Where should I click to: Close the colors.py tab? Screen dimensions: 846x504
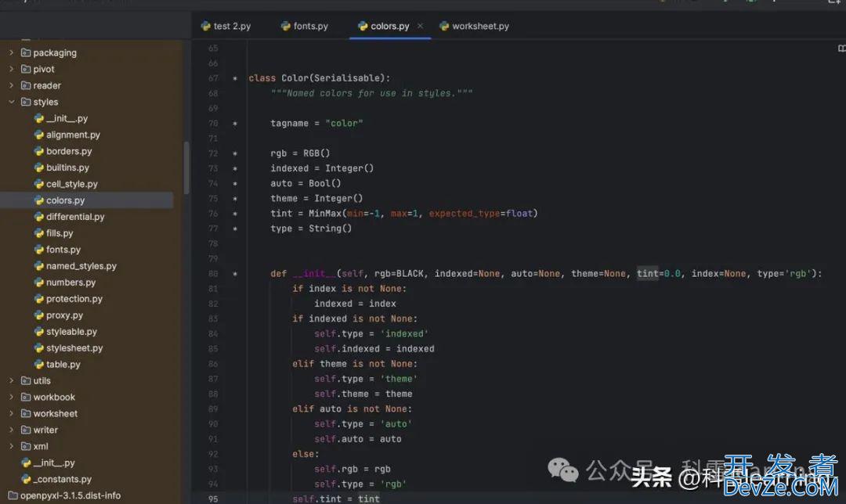pos(421,26)
